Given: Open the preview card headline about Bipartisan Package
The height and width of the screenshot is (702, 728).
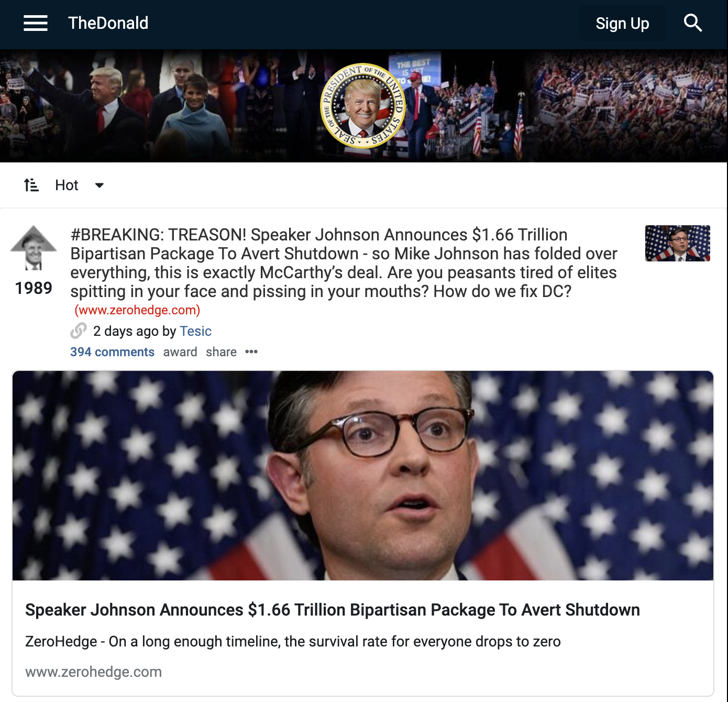Looking at the screenshot, I should 333,610.
